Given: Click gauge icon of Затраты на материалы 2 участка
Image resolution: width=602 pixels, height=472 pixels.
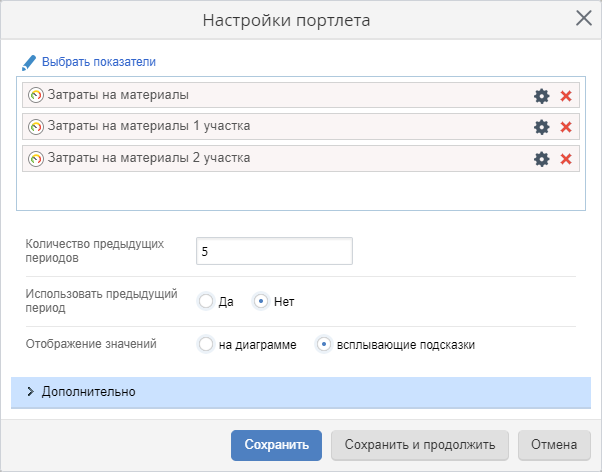Looking at the screenshot, I should point(36,159).
